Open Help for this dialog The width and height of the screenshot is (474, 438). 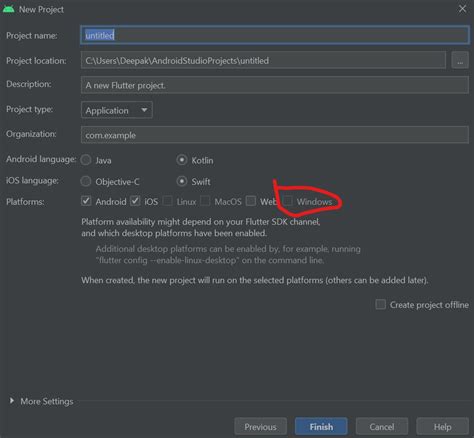click(x=443, y=427)
